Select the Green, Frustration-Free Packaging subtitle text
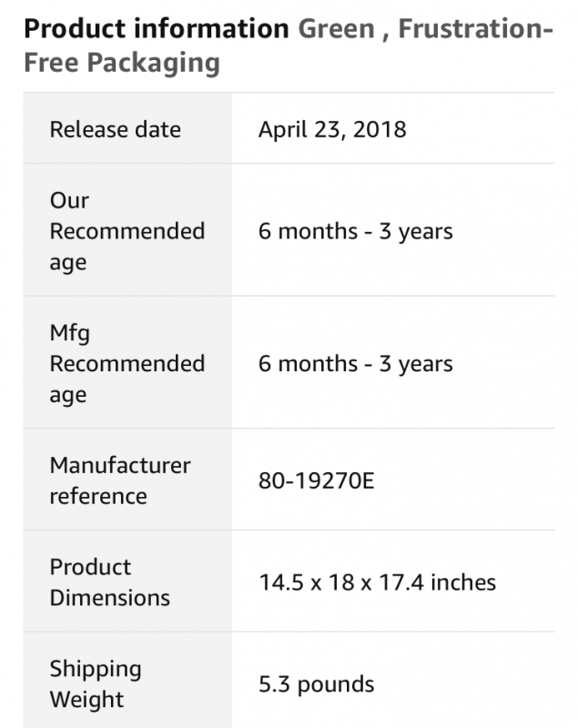The height and width of the screenshot is (728, 578). click(289, 45)
